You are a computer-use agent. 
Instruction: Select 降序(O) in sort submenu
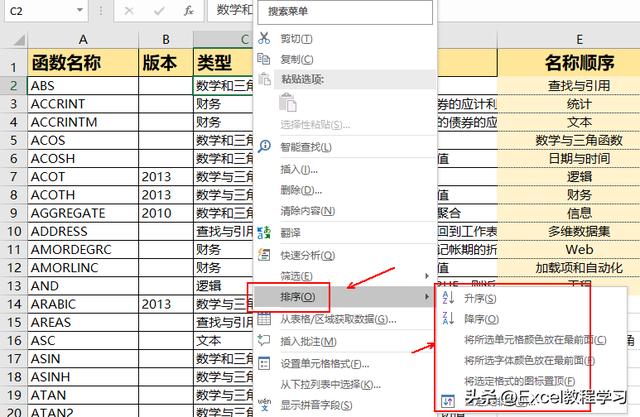(481, 319)
